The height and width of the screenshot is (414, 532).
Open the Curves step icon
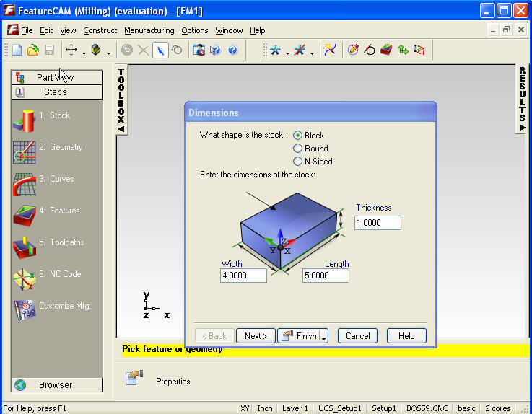point(25,182)
